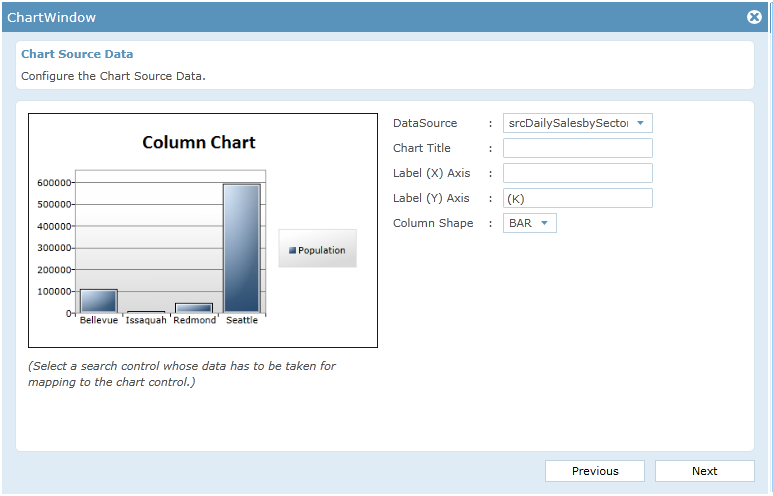Click the Population legend color square
The height and width of the screenshot is (496, 773).
292,251
